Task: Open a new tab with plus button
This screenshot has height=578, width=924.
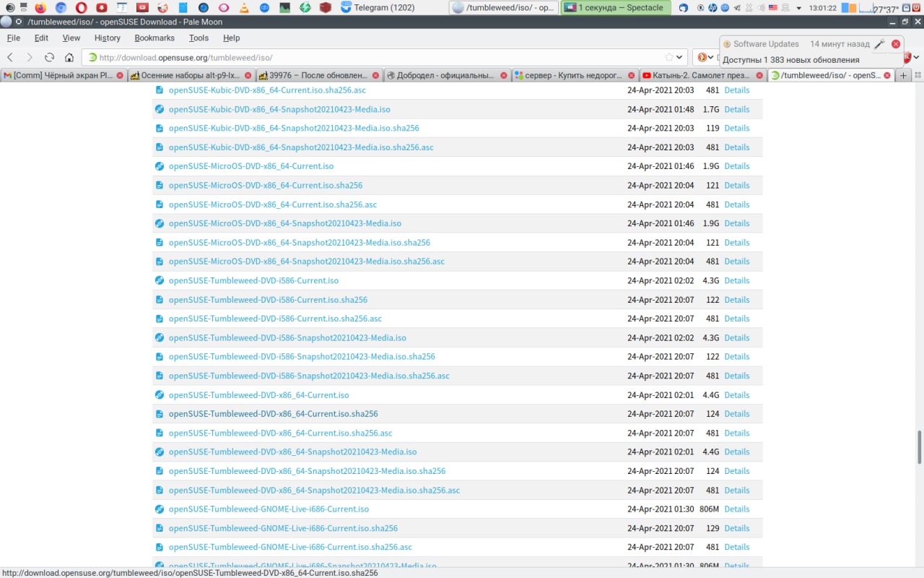Action: [x=903, y=75]
